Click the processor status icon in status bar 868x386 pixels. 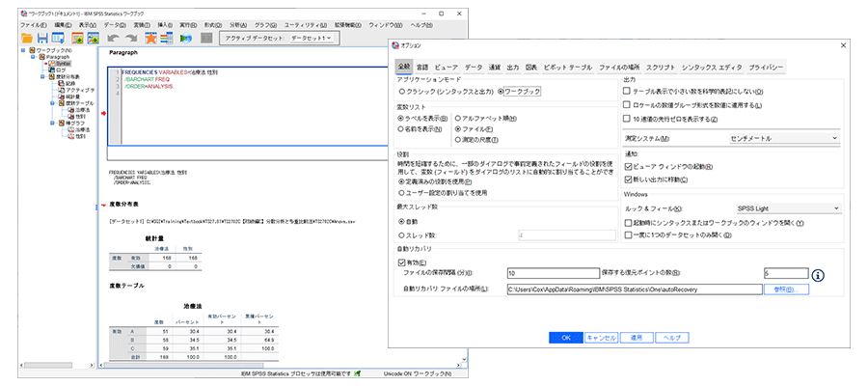pyautogui.click(x=358, y=373)
